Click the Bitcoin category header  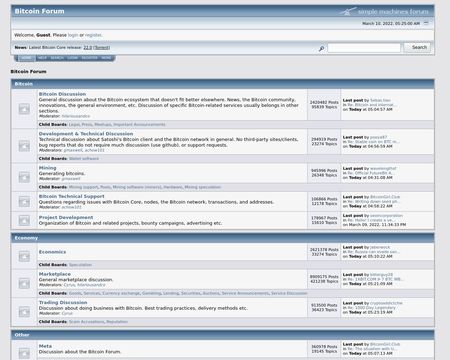click(x=24, y=84)
